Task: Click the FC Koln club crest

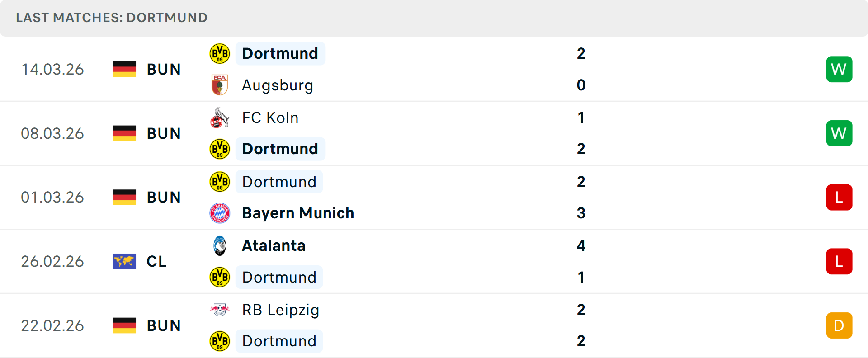Action: point(219,117)
